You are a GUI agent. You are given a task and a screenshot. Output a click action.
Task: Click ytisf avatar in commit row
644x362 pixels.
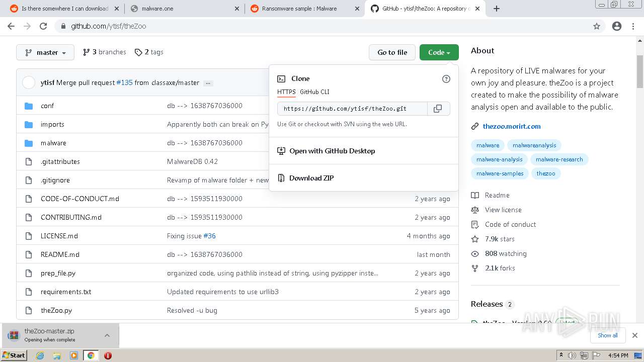(x=29, y=82)
